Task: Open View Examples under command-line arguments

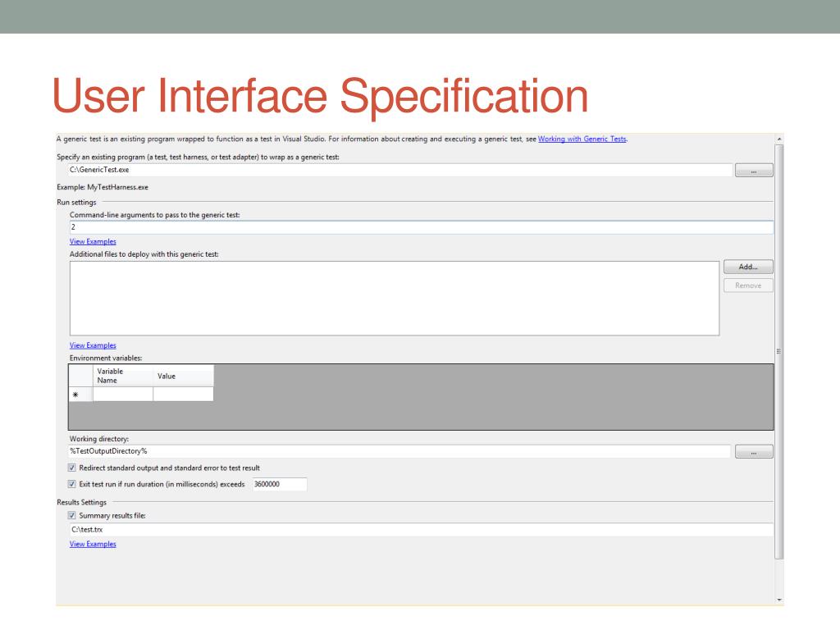Action: coord(93,242)
